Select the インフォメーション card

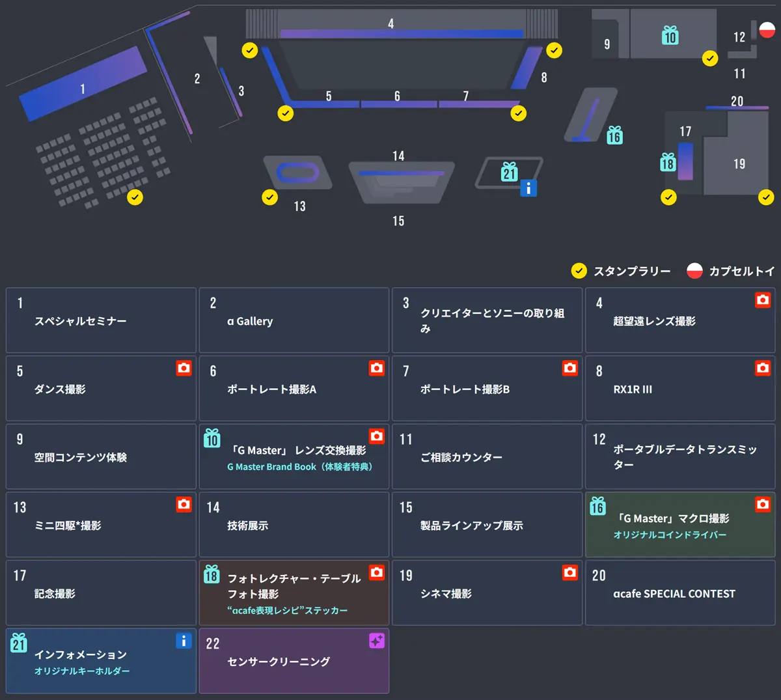click(101, 660)
